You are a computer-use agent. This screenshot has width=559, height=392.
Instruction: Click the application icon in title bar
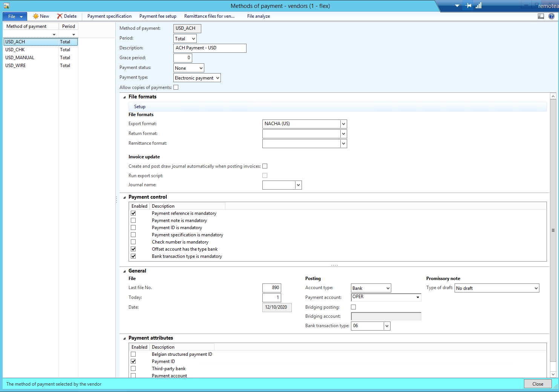click(6, 6)
